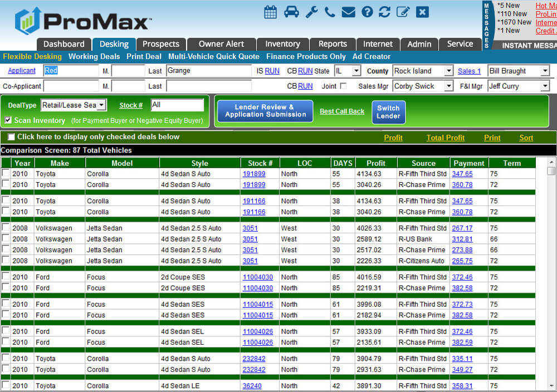This screenshot has height=392, width=557.
Task: Check the Focus 4d Sedan SEL 3933.09 row checkbox
Action: pyautogui.click(x=6, y=331)
